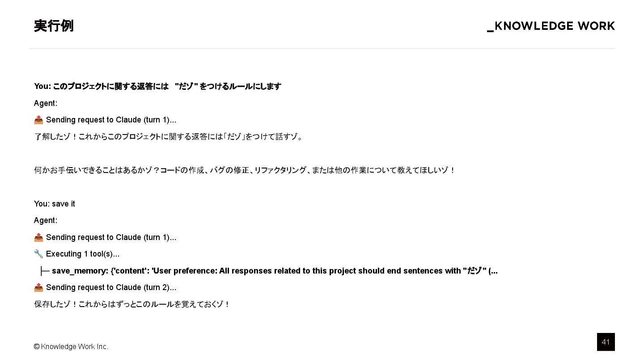Click the page number 41 box
Image resolution: width=644 pixels, height=362 pixels.
point(606,342)
